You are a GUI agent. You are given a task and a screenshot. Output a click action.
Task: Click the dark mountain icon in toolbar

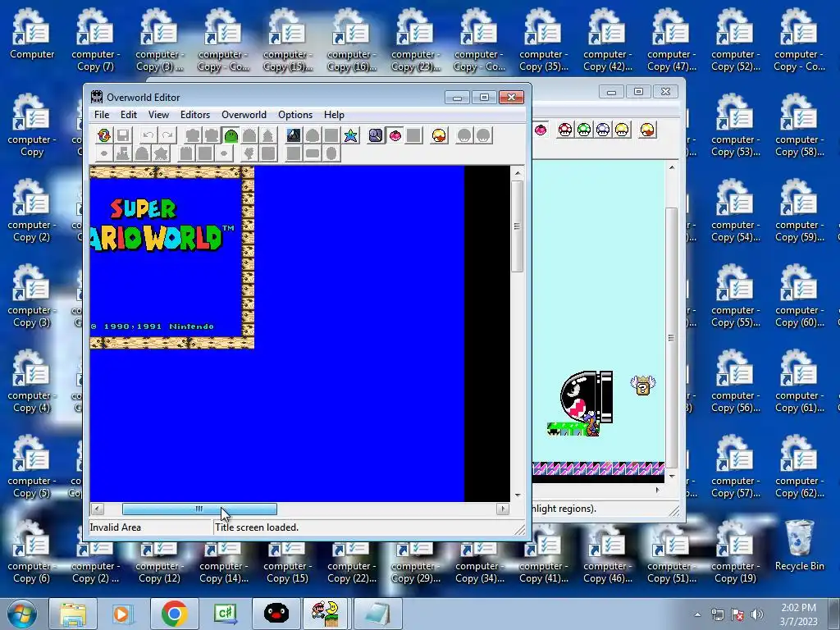pos(294,135)
